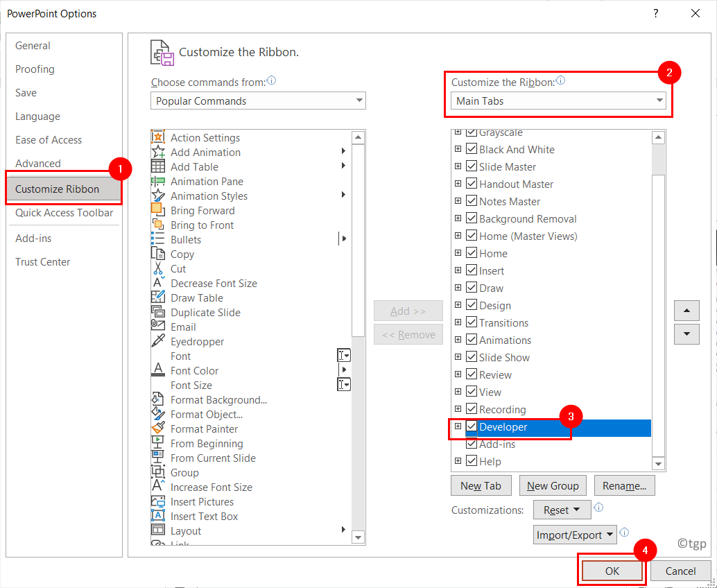
Task: Select the Format Painter brush icon
Action: pos(158,429)
